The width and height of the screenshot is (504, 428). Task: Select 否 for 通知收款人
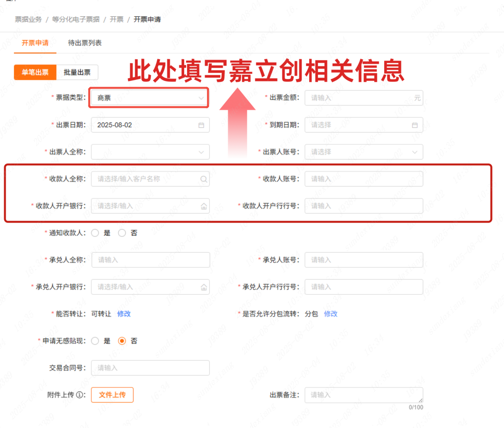click(122, 233)
